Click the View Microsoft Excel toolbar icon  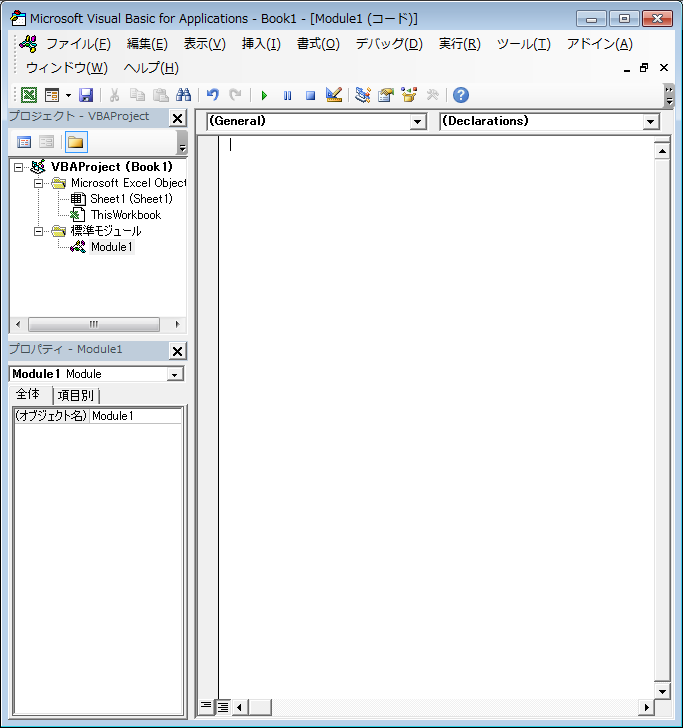tap(29, 95)
